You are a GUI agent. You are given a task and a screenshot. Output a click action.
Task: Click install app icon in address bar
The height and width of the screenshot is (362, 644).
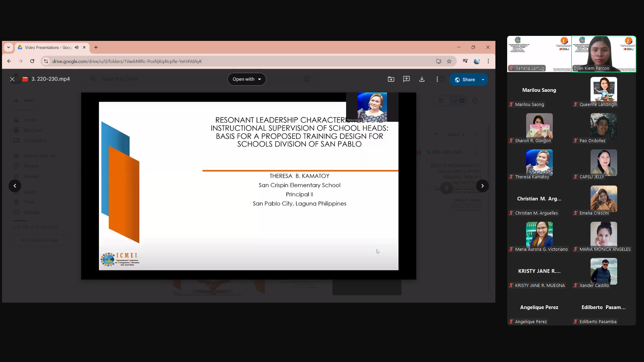point(439,61)
